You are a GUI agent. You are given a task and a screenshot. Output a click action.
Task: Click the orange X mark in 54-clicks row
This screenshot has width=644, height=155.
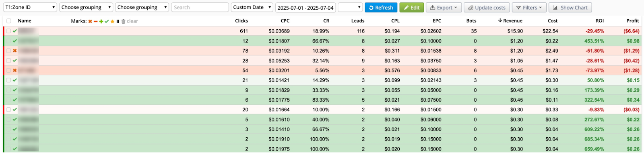point(15,70)
